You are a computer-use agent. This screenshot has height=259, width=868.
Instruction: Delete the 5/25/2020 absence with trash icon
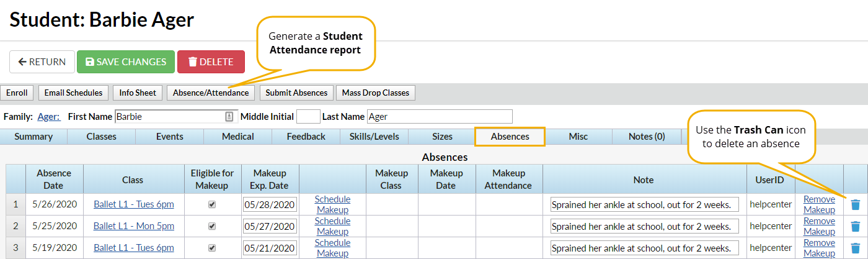(856, 226)
